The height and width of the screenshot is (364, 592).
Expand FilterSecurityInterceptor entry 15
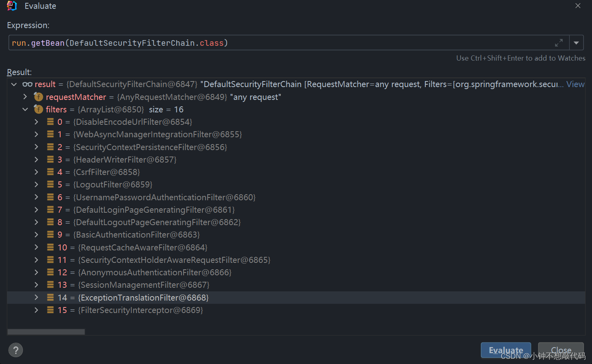(x=37, y=310)
